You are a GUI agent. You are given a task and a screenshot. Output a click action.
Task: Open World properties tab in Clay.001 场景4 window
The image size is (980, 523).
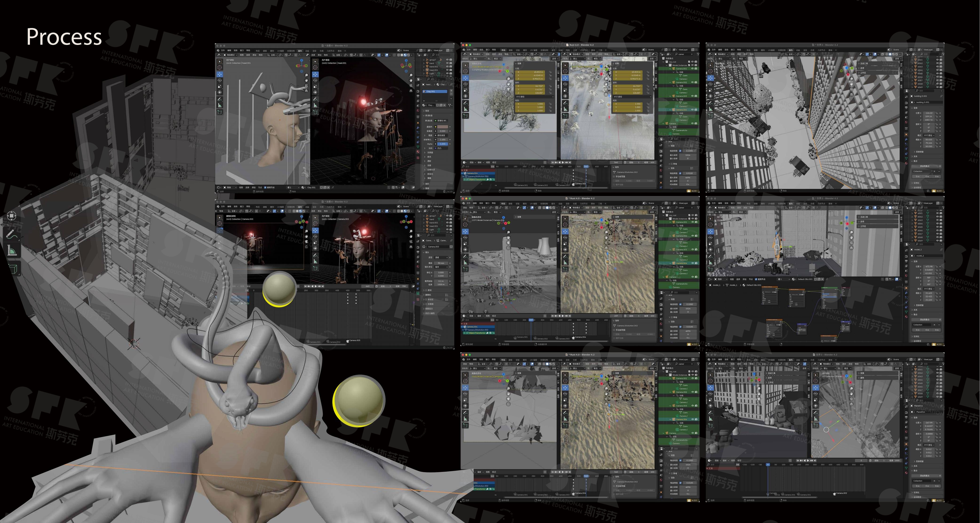coord(418,111)
